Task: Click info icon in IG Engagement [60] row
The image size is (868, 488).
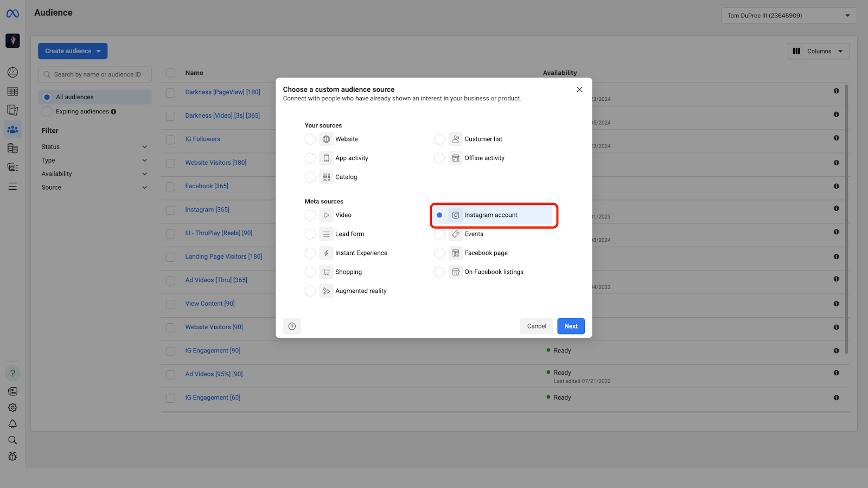Action: click(836, 398)
